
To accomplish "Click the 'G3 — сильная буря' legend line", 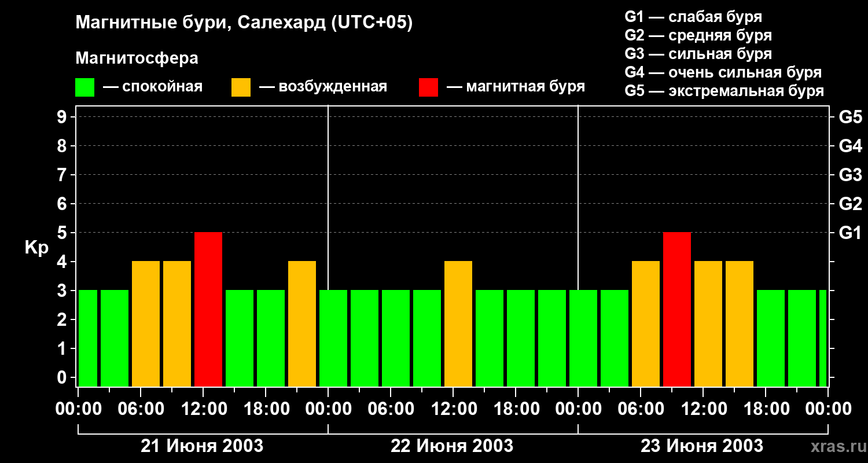I will pos(698,54).
